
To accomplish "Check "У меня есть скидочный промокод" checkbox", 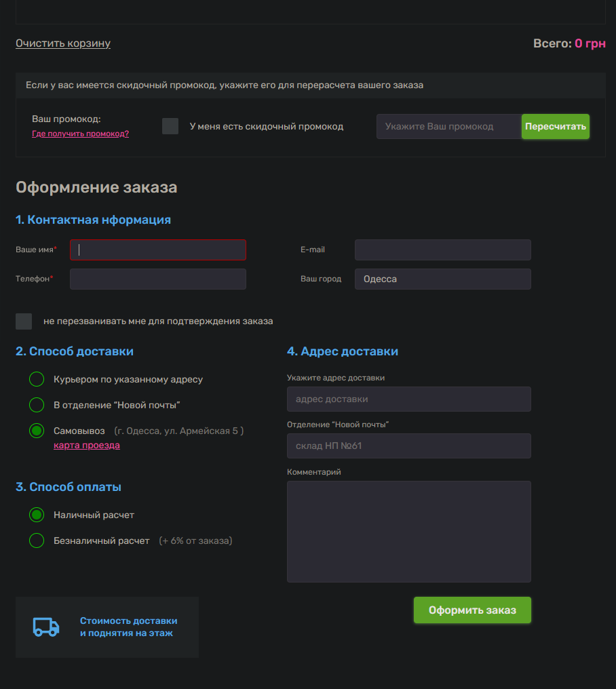I will tap(170, 126).
